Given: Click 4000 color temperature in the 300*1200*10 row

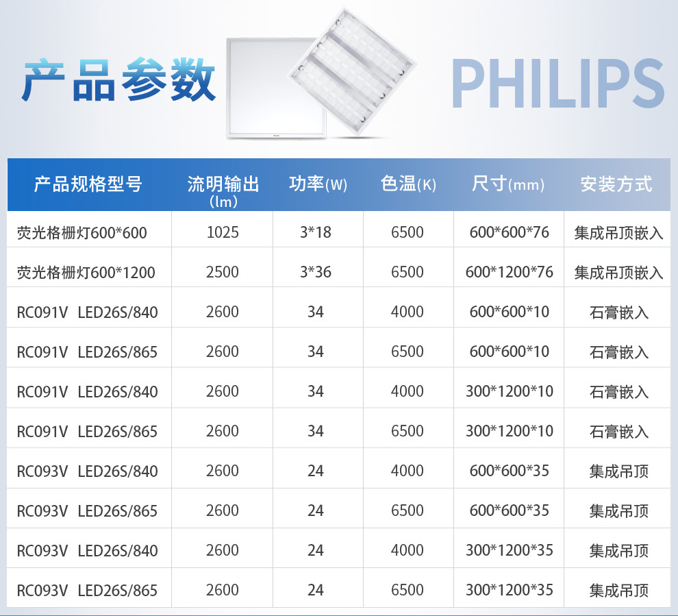Looking at the screenshot, I should coord(407,391).
